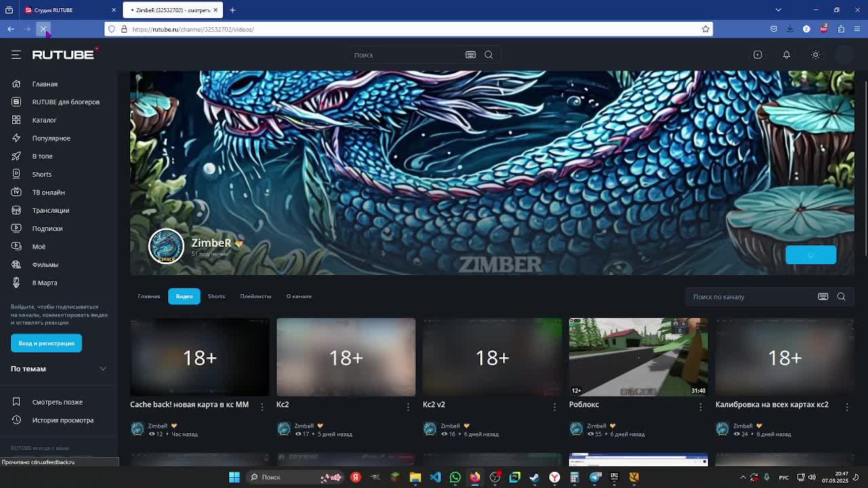Switch to О канале tab
This screenshot has width=868, height=488.
click(x=299, y=296)
